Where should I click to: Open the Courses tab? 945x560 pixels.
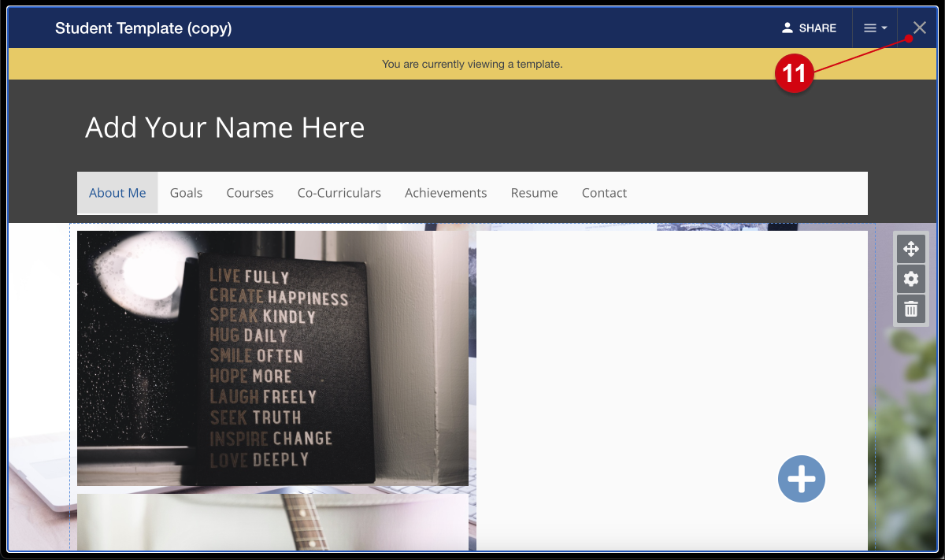(x=250, y=193)
